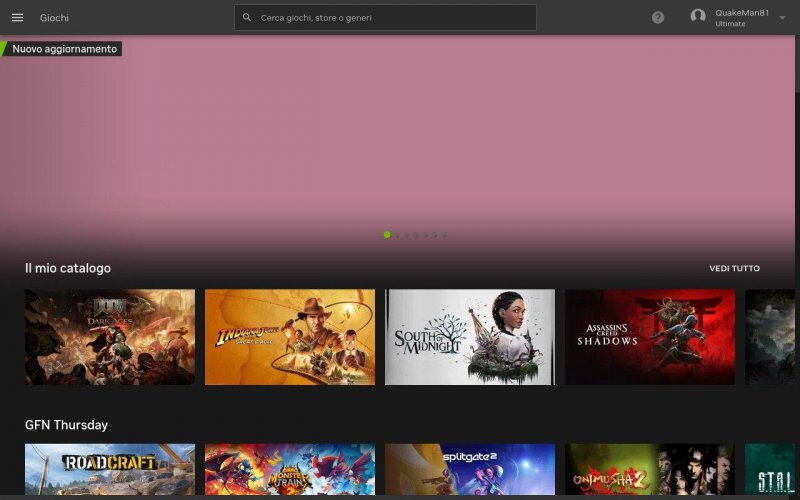Viewport: 800px width, 500px height.
Task: Open the help question mark icon
Action: pos(658,18)
